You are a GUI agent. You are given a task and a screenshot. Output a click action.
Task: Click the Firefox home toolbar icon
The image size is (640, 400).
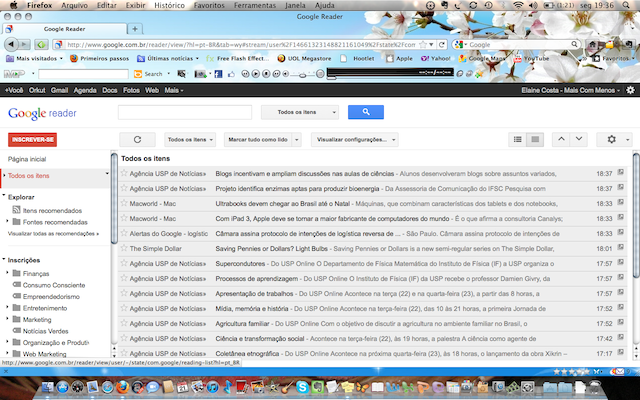pyautogui.click(x=592, y=44)
